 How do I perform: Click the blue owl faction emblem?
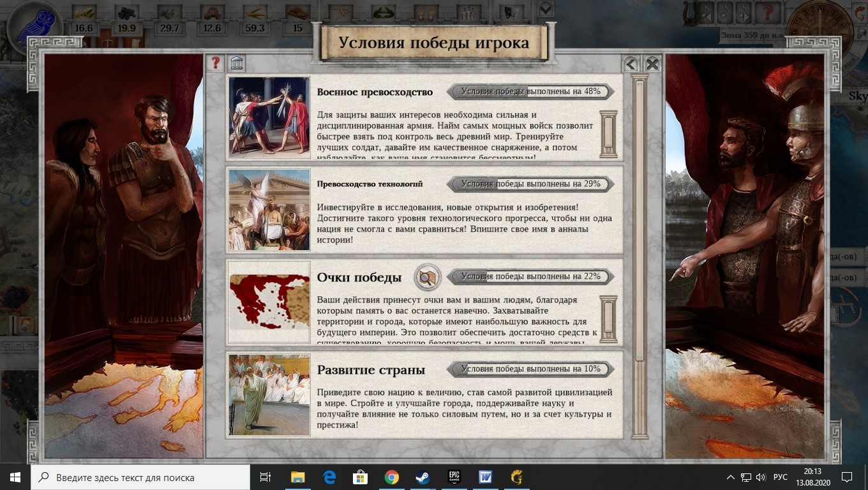(36, 30)
